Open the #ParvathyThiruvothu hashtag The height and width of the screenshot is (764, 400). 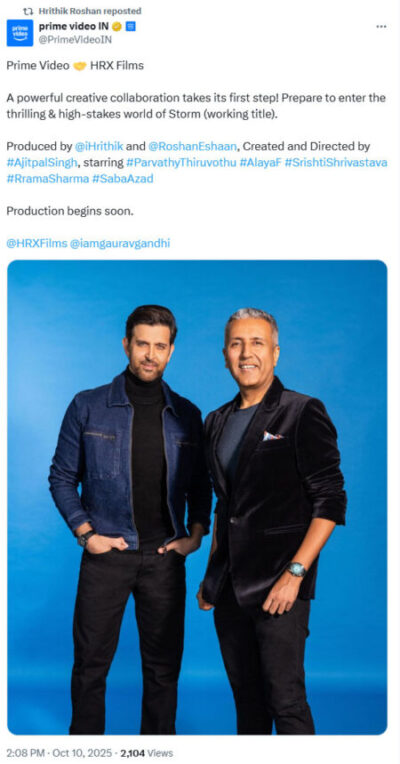tap(180, 162)
